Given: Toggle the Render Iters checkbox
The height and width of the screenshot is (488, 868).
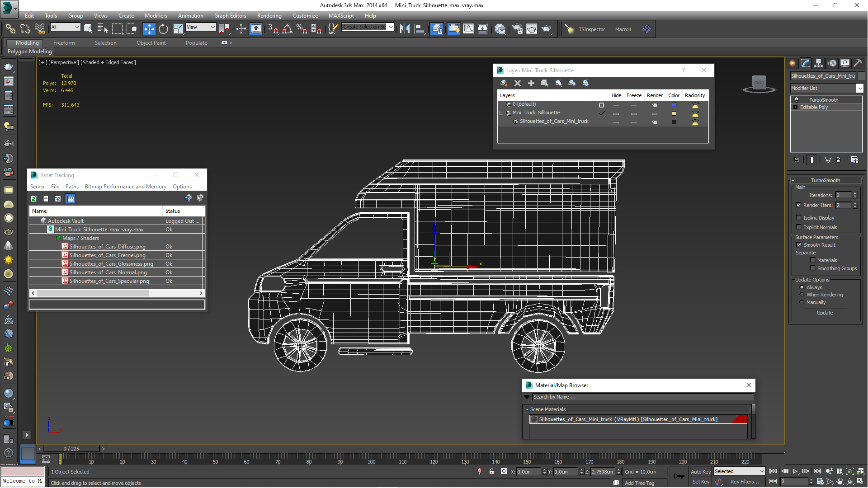Looking at the screenshot, I should [798, 205].
